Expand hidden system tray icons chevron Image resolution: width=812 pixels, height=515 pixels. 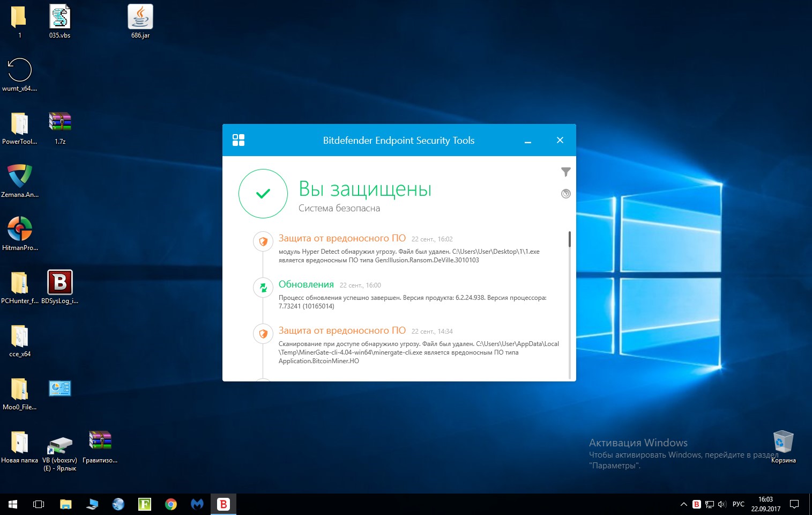coord(683,504)
